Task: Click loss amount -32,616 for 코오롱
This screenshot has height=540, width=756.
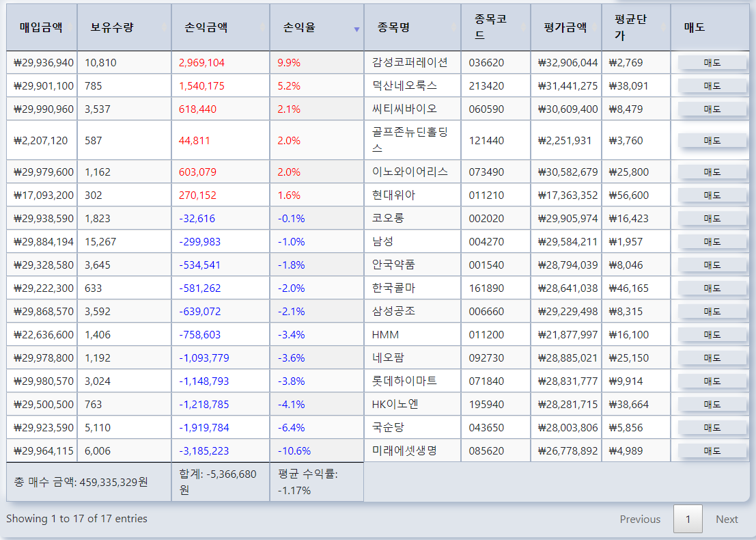Action: [197, 219]
